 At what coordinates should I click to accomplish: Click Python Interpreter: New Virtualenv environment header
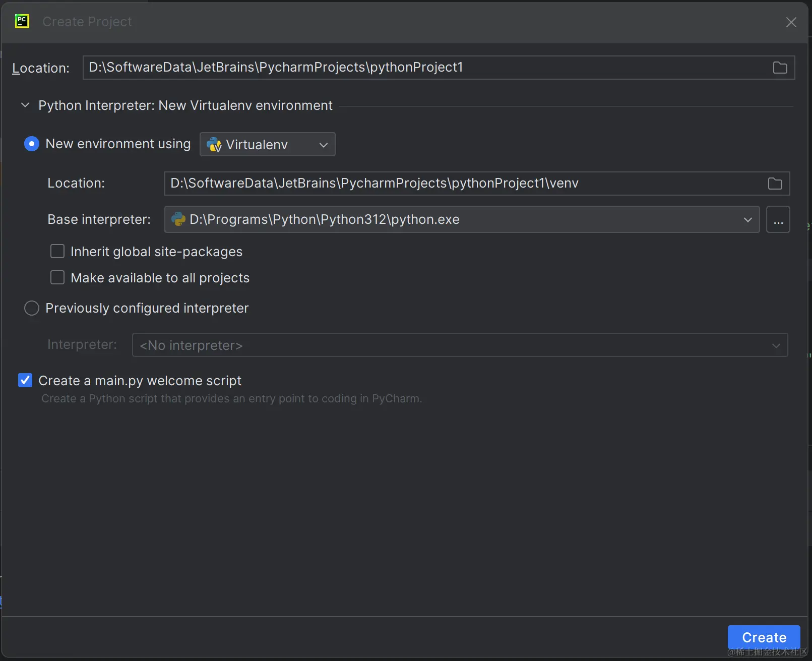click(185, 105)
